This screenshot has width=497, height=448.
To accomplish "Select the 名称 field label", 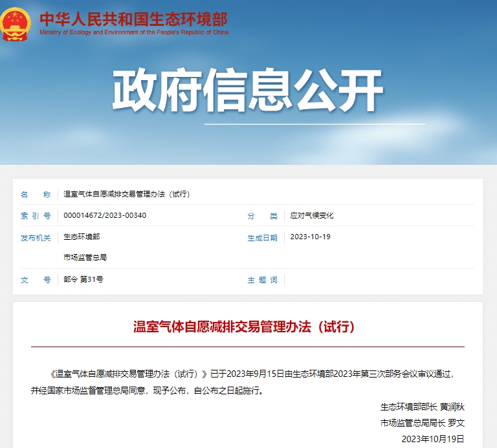I will [36, 194].
